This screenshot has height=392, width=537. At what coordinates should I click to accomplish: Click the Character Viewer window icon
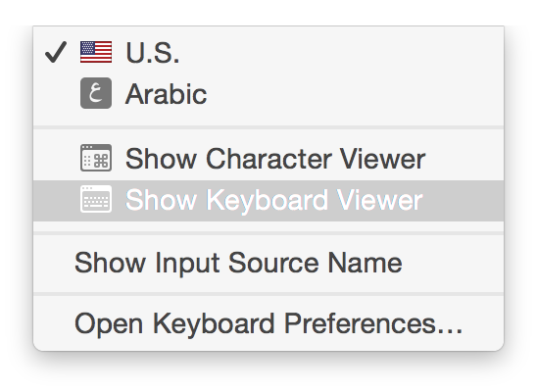coord(96,158)
